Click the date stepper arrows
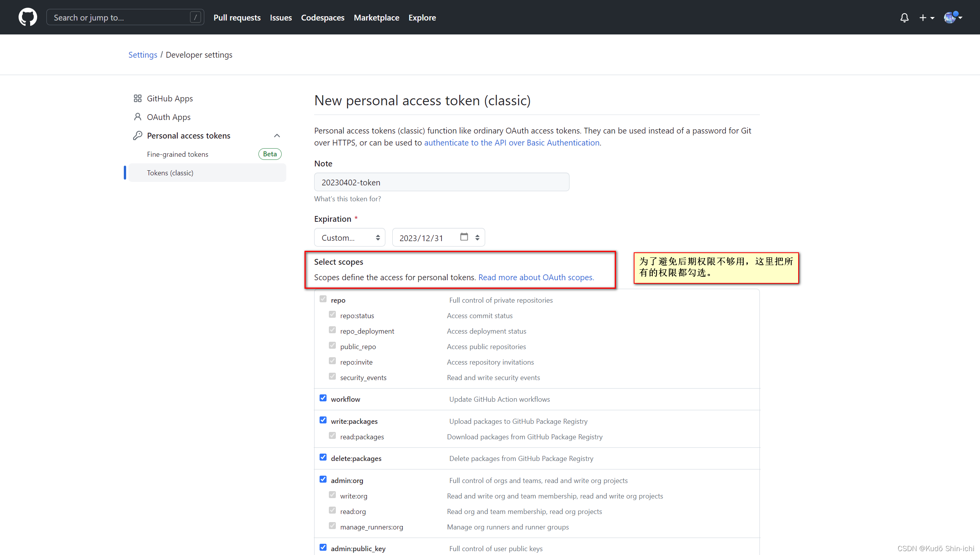The width and height of the screenshot is (980, 555). [x=477, y=238]
